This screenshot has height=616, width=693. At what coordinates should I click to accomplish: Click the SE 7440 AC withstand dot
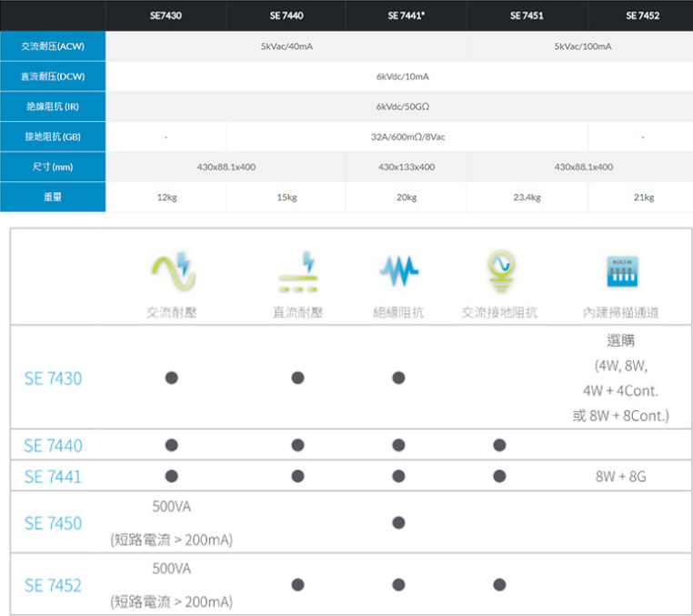point(172,445)
